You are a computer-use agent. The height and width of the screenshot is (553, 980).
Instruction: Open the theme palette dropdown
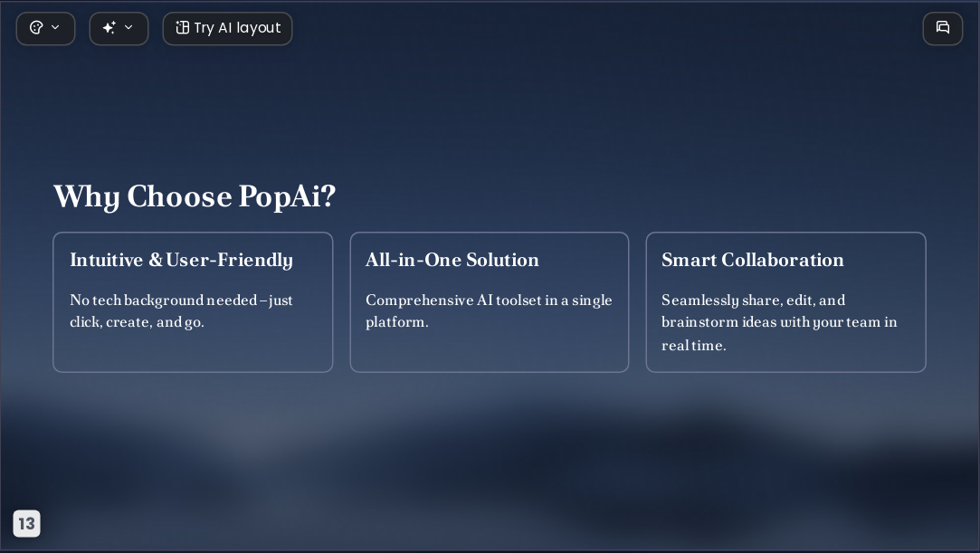45,29
